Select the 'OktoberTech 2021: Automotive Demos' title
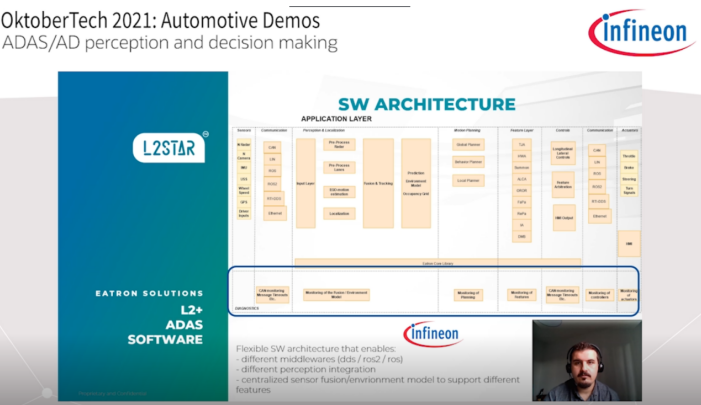 (160, 21)
